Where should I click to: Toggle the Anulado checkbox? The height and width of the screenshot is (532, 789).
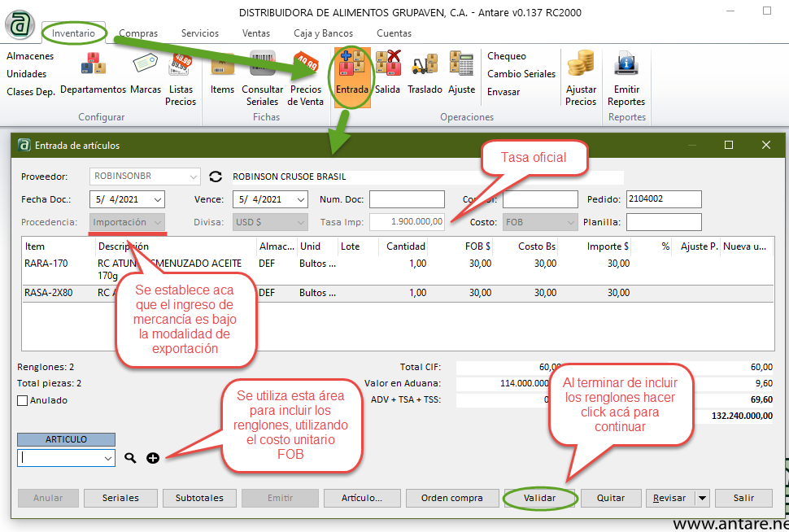pyautogui.click(x=23, y=400)
